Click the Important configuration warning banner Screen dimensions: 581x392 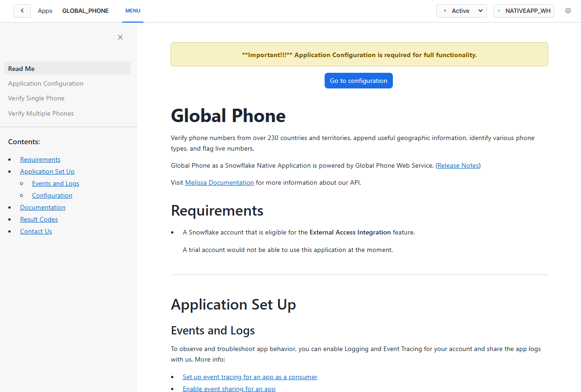pos(359,54)
